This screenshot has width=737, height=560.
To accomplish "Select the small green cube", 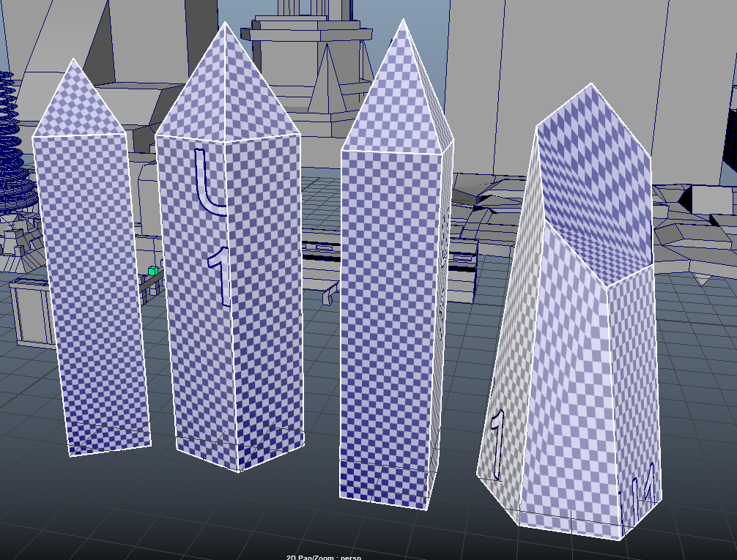I will click(x=152, y=271).
